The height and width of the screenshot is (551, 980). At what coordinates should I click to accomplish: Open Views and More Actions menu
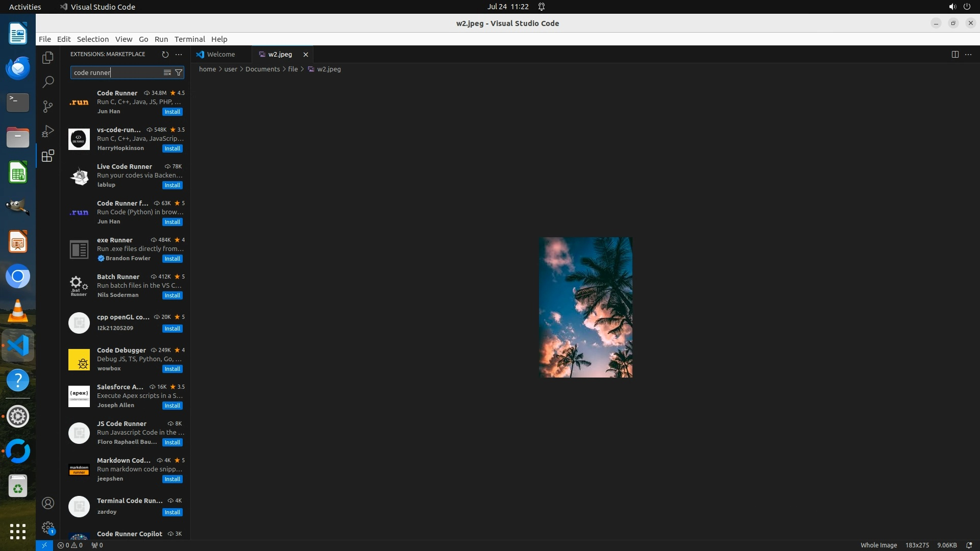click(x=179, y=54)
